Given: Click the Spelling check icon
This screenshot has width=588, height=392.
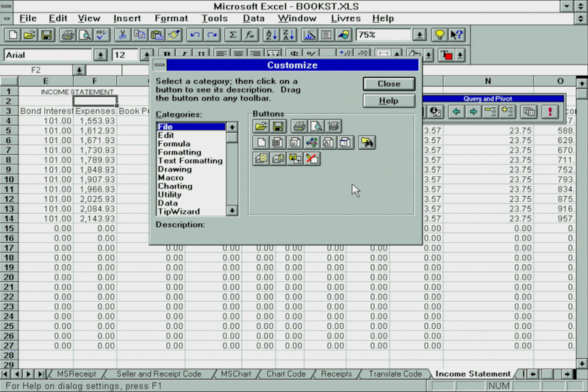Looking at the screenshot, I should [x=102, y=35].
